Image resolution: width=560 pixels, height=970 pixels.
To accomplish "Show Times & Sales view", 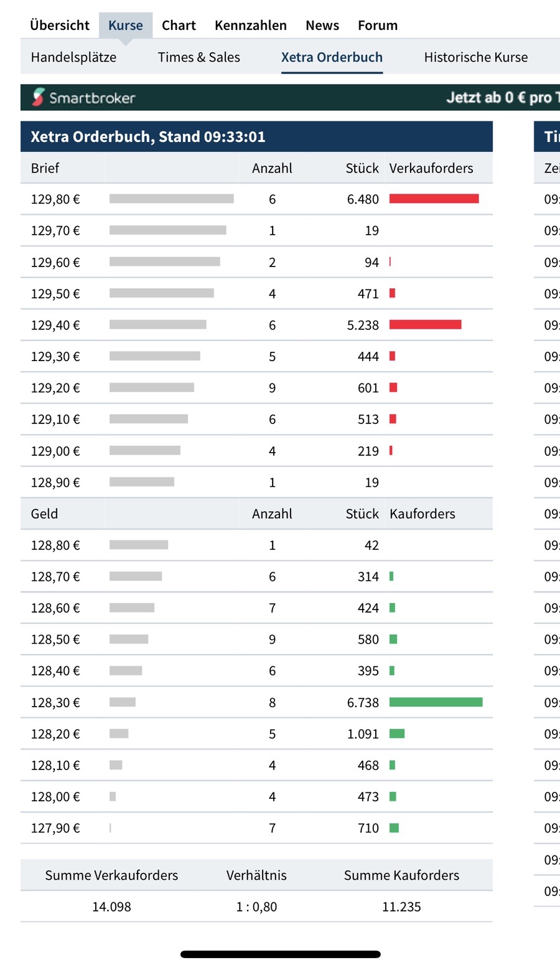I will 198,57.
